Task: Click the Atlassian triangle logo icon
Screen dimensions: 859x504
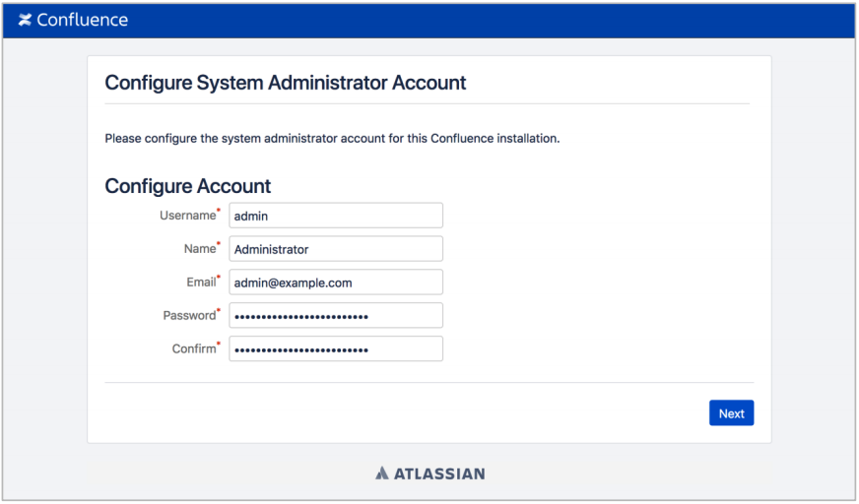Action: point(382,473)
